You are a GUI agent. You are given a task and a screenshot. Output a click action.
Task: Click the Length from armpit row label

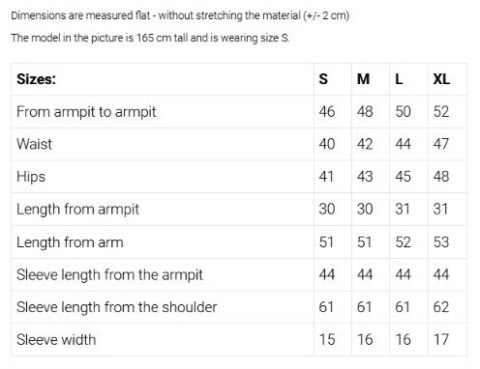click(78, 209)
